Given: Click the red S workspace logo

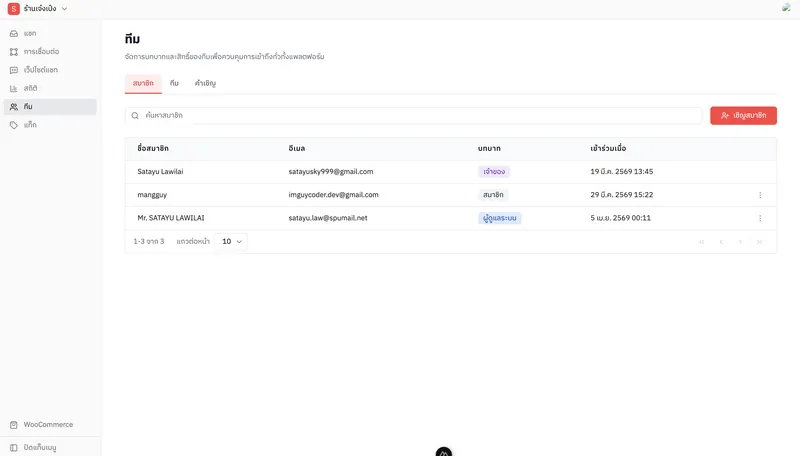Looking at the screenshot, I should click(x=14, y=9).
